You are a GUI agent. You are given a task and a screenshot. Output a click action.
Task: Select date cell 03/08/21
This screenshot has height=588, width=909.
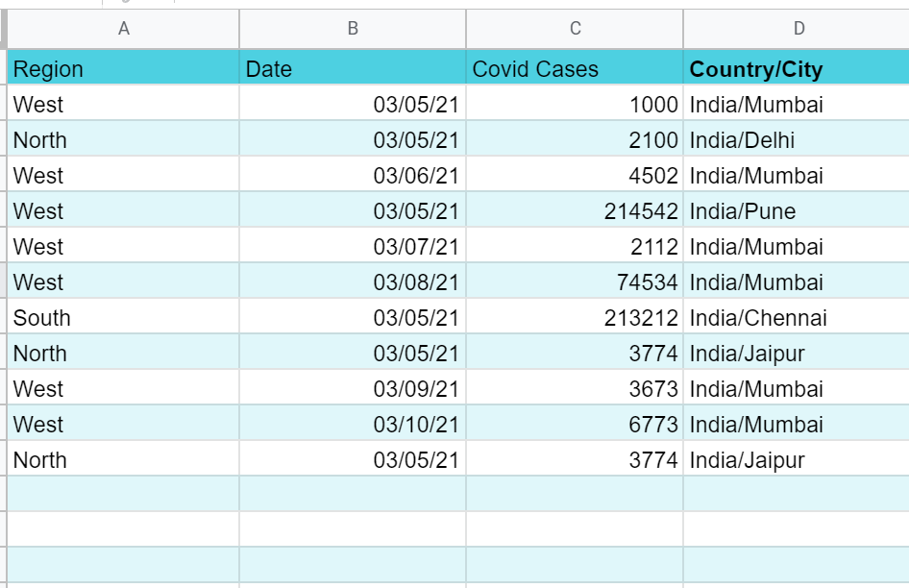coord(353,282)
